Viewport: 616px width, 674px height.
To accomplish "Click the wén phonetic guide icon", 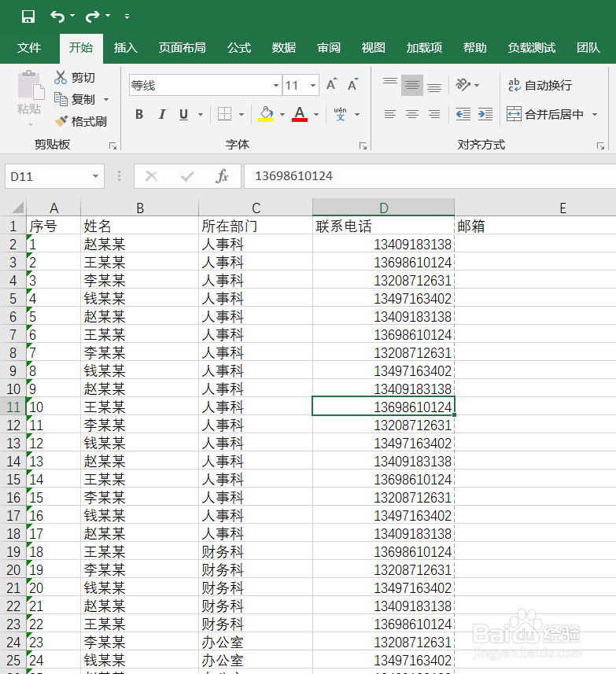I will point(340,114).
